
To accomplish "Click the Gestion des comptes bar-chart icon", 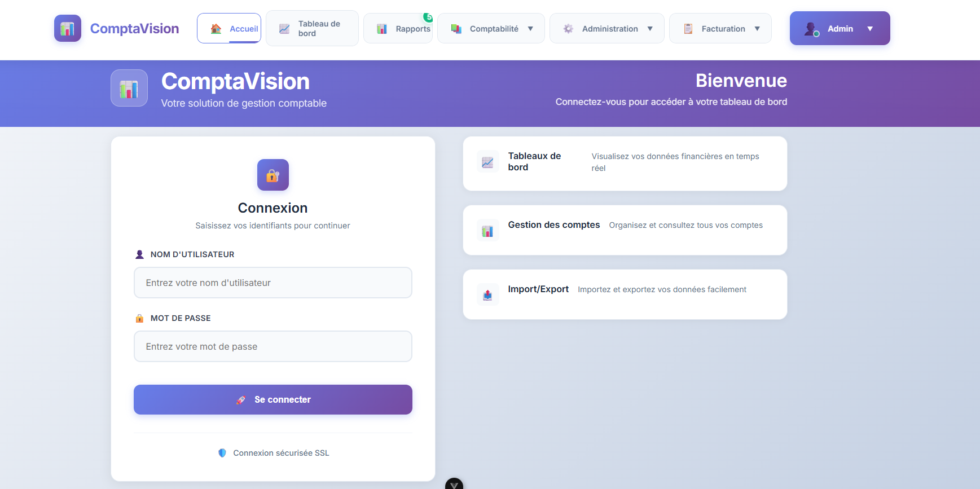I will (x=487, y=231).
